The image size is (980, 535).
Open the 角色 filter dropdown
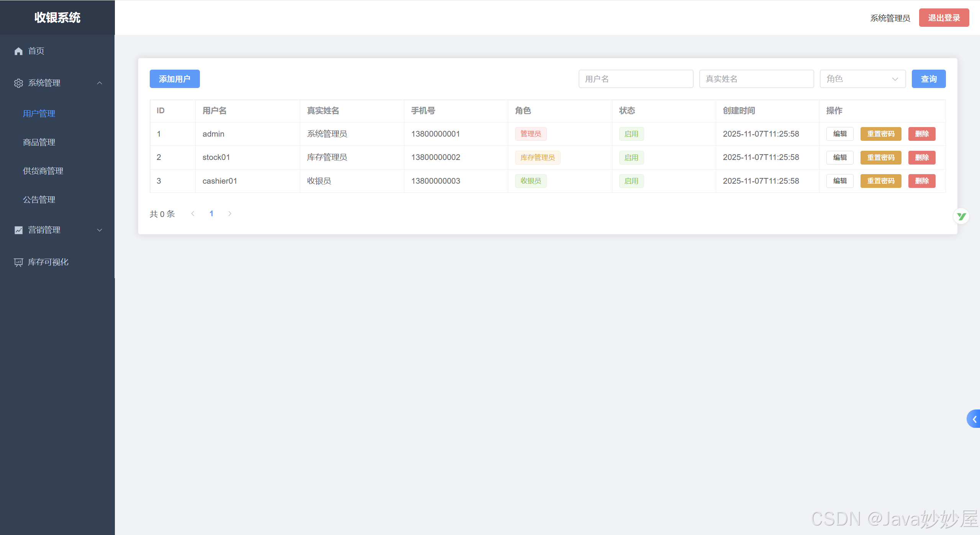(862, 79)
